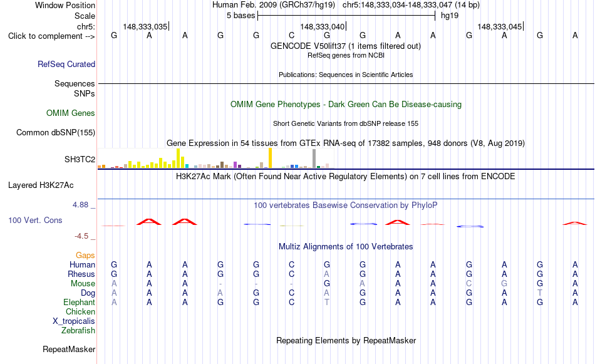Screen dimensions: 595x364
Task: Click the GENCODE V50lift37 track title
Action: coord(345,46)
